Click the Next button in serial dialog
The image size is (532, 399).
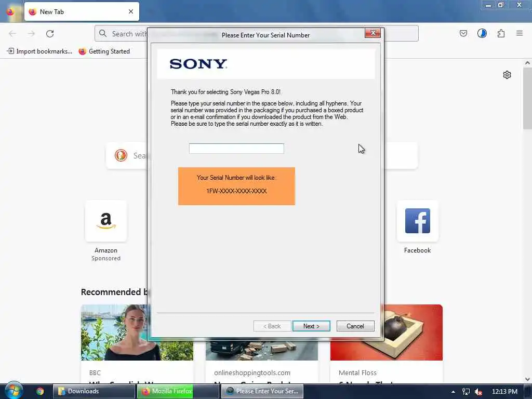(x=311, y=326)
